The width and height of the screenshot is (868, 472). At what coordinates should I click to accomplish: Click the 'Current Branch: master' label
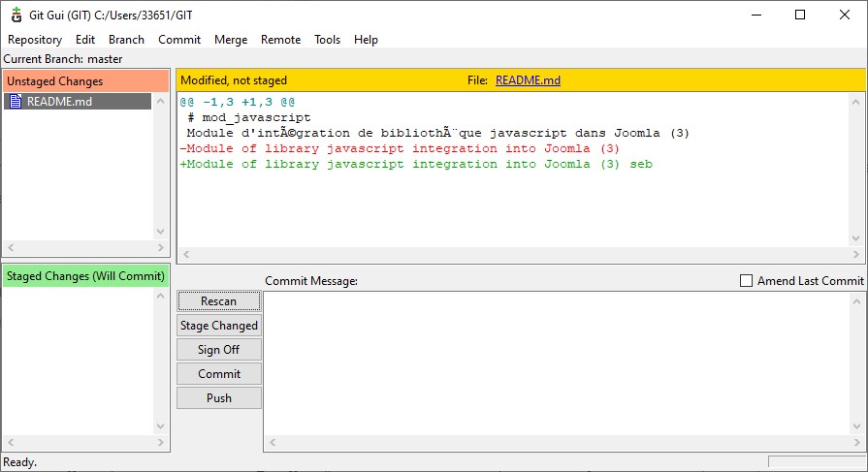click(x=63, y=59)
